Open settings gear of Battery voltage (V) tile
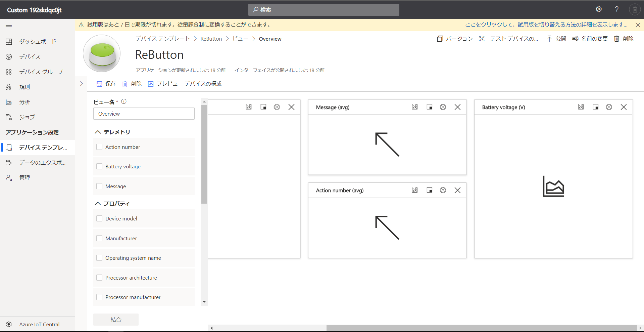Viewport: 644px width, 332px height. tap(609, 107)
